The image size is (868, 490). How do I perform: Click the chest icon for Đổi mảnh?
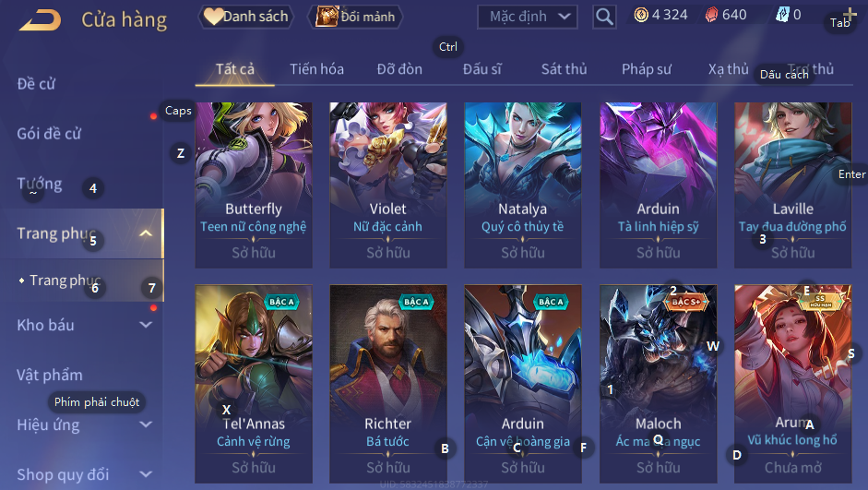[x=327, y=16]
